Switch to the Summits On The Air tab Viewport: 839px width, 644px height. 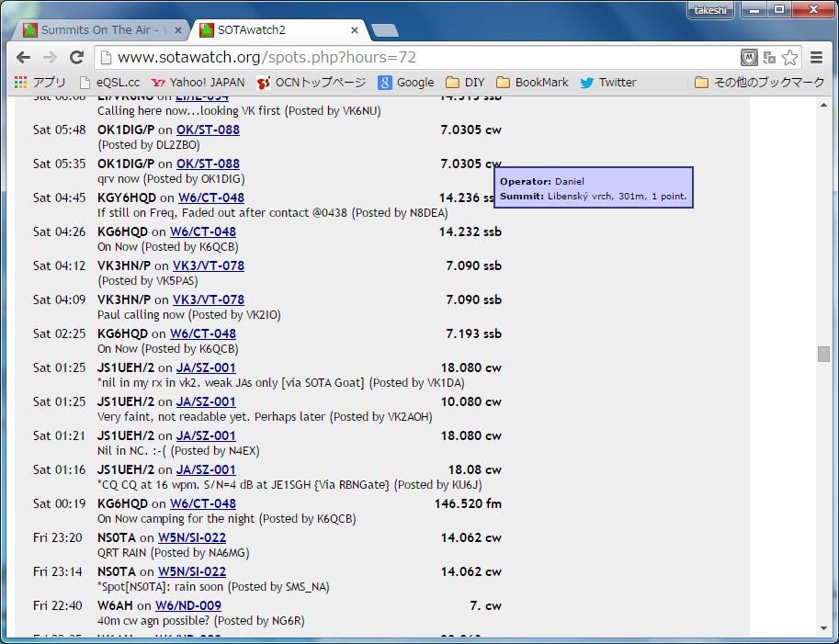[x=96, y=30]
